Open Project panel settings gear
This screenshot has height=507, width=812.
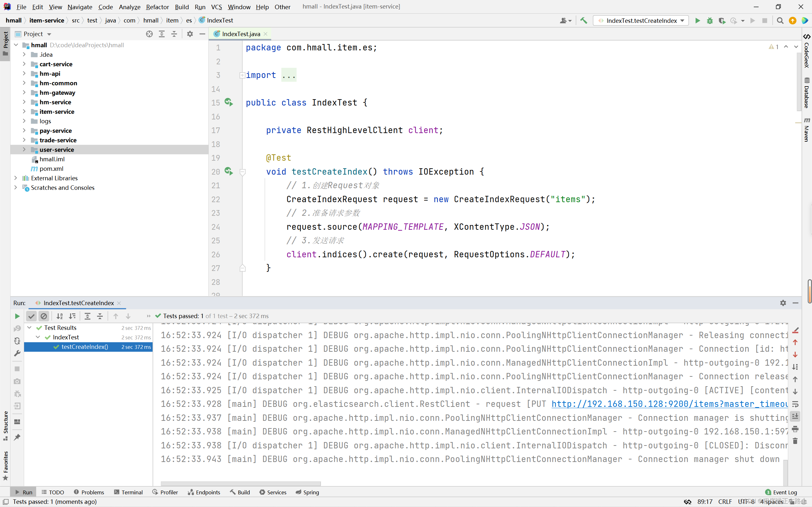[x=190, y=34]
